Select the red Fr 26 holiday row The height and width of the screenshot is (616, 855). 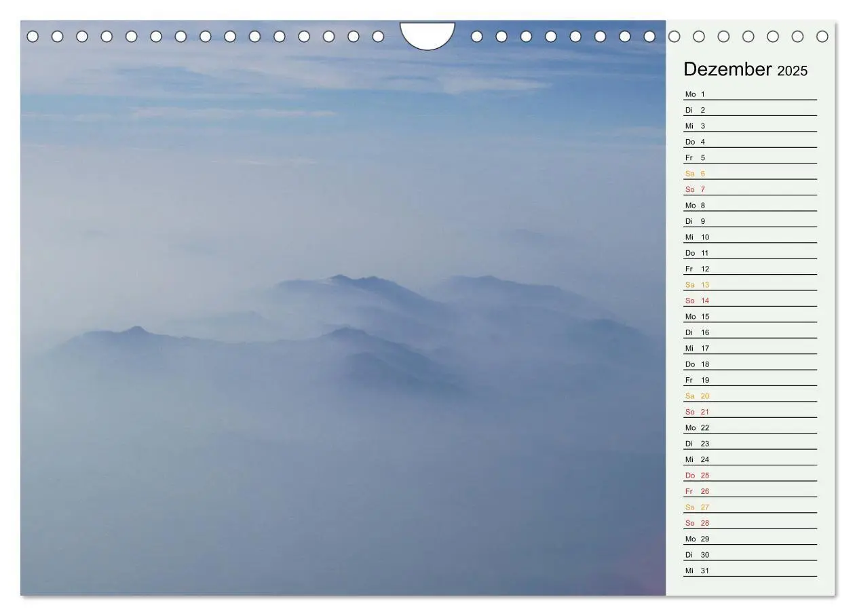pyautogui.click(x=750, y=491)
